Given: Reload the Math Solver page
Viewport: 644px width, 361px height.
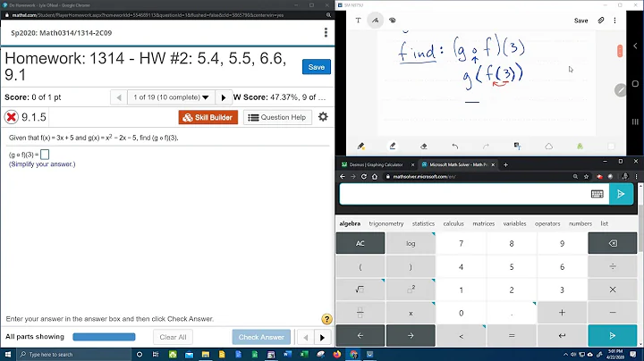Looking at the screenshot, I should point(363,176).
